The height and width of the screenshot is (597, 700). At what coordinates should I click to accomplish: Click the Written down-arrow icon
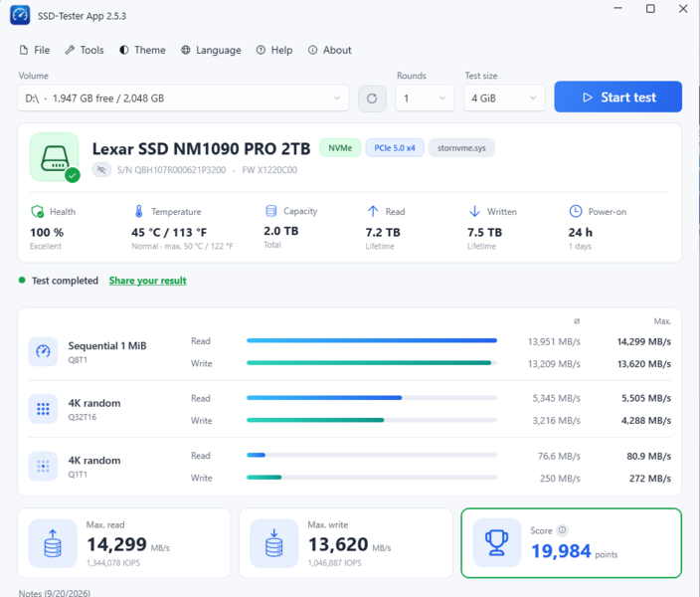[x=474, y=211]
